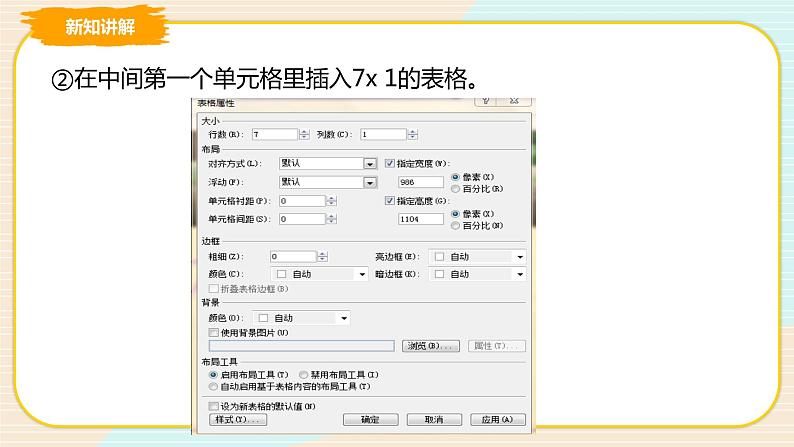Select the percent radio button for height
The height and width of the screenshot is (447, 794).
point(455,226)
